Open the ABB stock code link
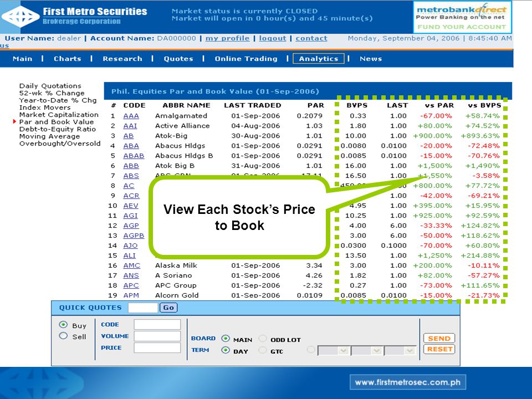The image size is (532, 399). click(131, 166)
